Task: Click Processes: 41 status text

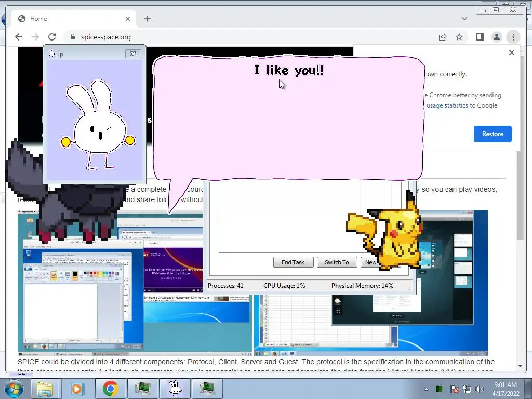Action: point(225,286)
